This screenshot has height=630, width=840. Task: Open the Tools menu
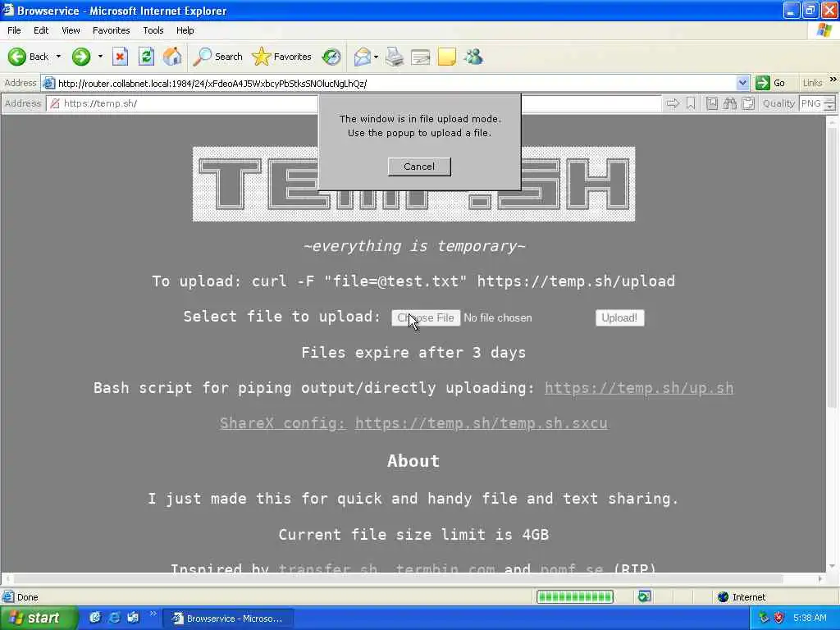(153, 30)
